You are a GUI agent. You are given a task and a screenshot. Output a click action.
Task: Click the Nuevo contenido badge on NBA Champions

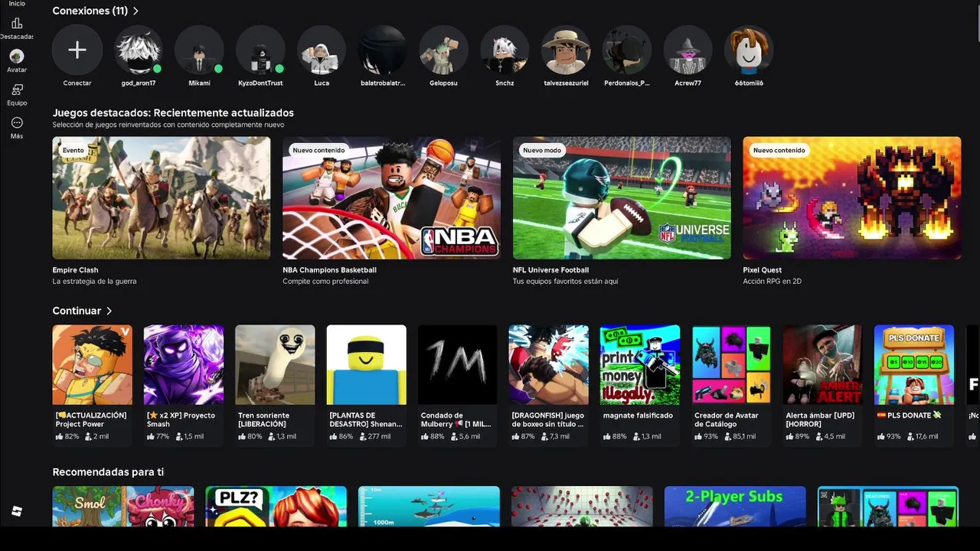pyautogui.click(x=318, y=151)
